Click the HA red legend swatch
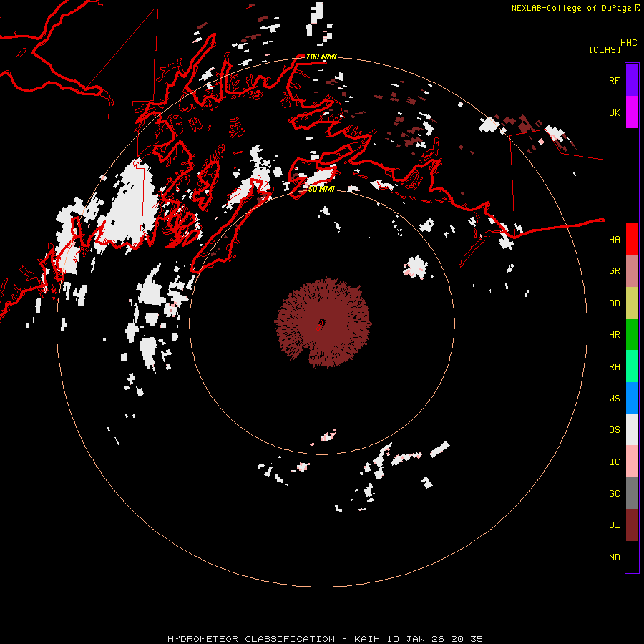 (632, 239)
